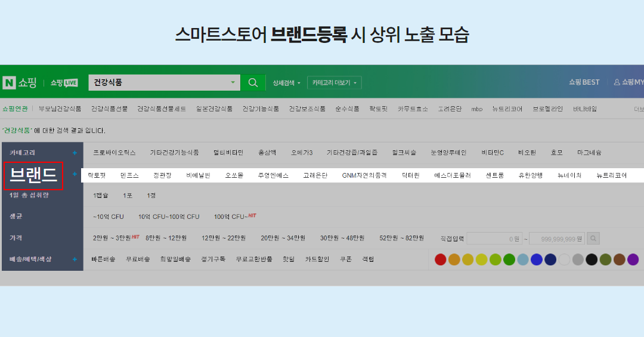Open the 쇼핑 BEST menu
Image resolution: width=644 pixels, height=337 pixels.
coord(584,82)
